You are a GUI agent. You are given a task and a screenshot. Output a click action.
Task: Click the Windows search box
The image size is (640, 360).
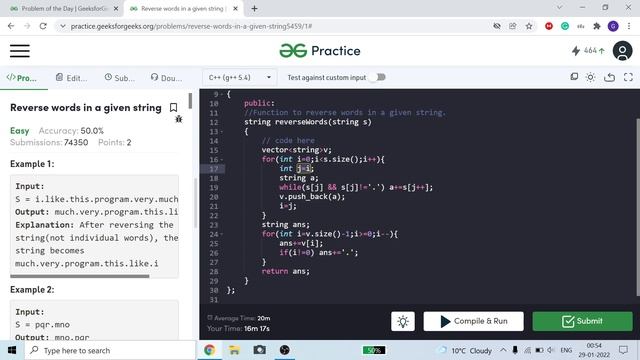(110, 350)
